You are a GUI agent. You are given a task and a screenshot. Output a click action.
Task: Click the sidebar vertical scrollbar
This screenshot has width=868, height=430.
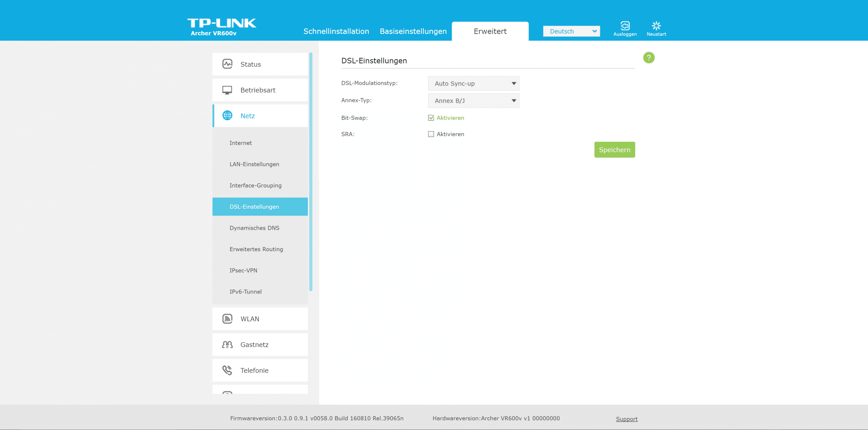point(311,172)
